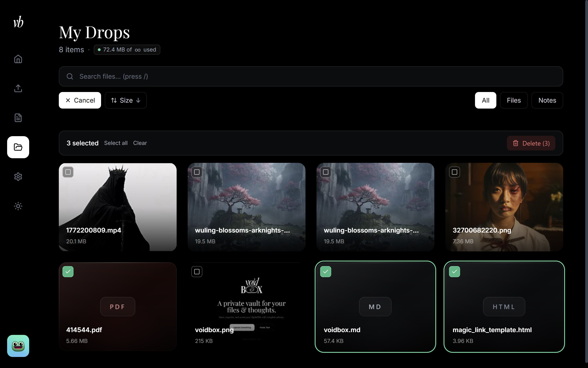588x368 pixels.
Task: Click the "My Drops" heading
Action: tap(94, 32)
